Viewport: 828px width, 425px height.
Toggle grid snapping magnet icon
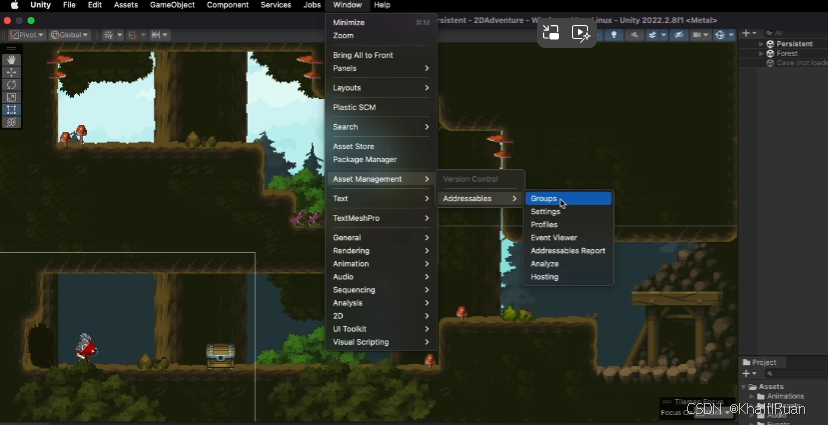(132, 35)
